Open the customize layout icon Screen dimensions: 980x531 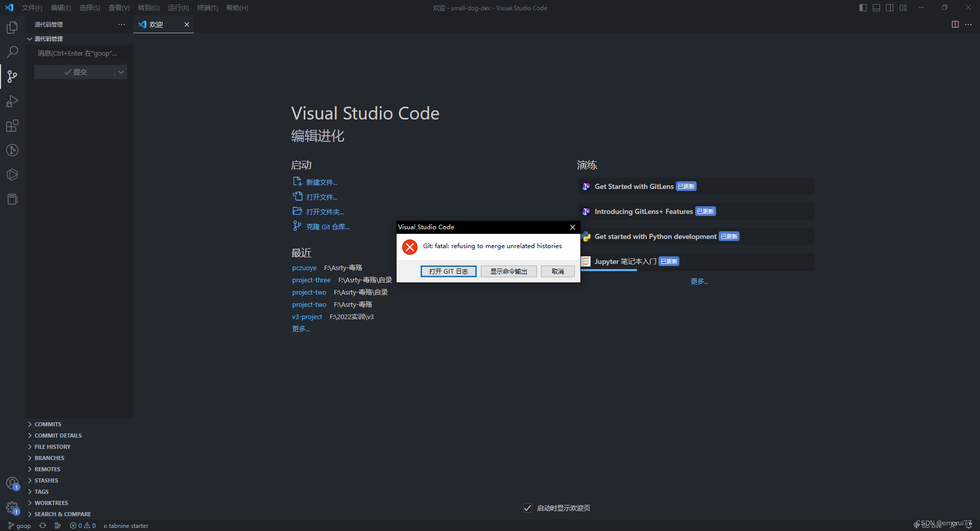903,8
